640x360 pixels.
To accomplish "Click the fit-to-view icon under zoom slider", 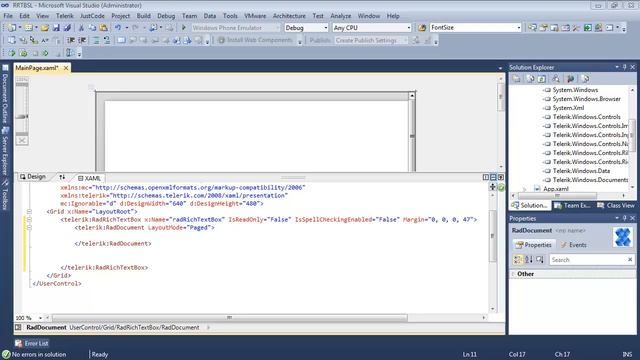I will 22,140.
